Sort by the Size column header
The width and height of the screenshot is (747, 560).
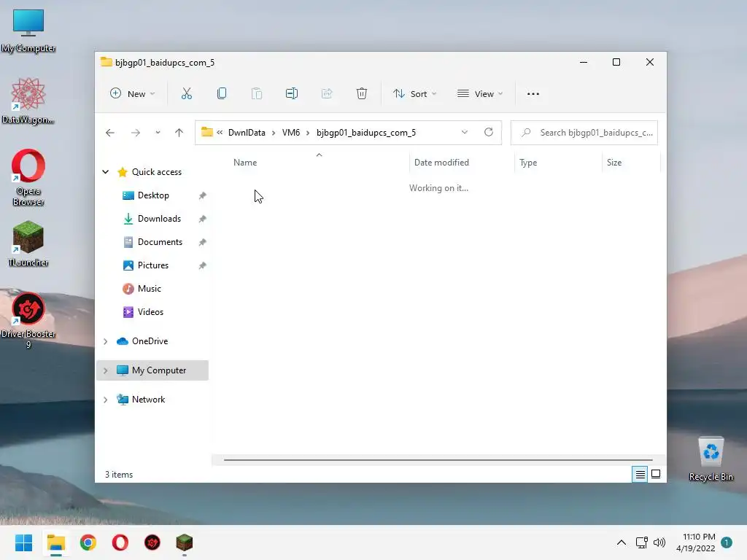click(x=614, y=163)
